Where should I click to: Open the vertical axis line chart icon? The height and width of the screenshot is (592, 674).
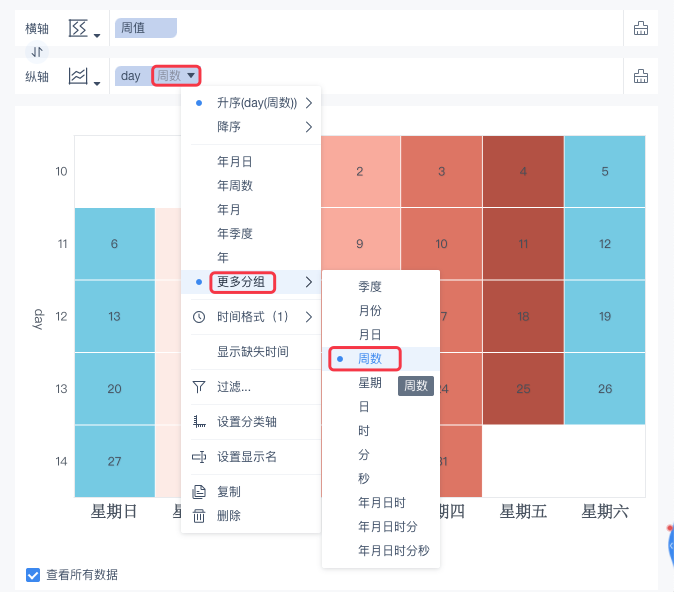coord(83,76)
